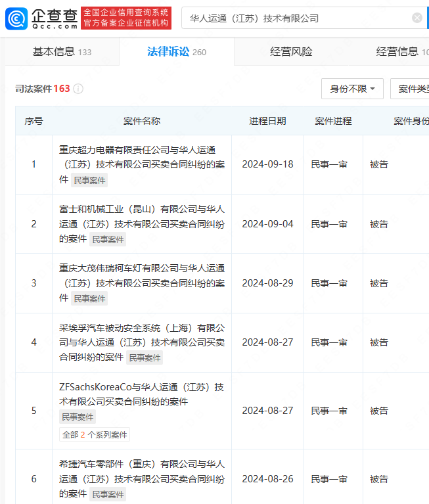Click the 进程日期 column header

pyautogui.click(x=267, y=121)
